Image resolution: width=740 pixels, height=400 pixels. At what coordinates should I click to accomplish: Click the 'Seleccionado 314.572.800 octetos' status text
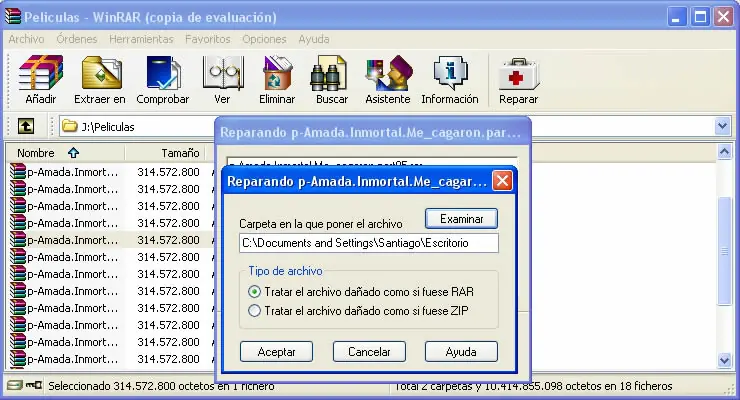[161, 386]
